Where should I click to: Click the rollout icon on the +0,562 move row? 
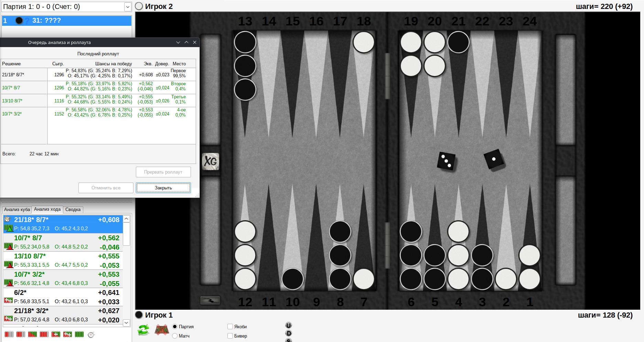click(x=8, y=246)
